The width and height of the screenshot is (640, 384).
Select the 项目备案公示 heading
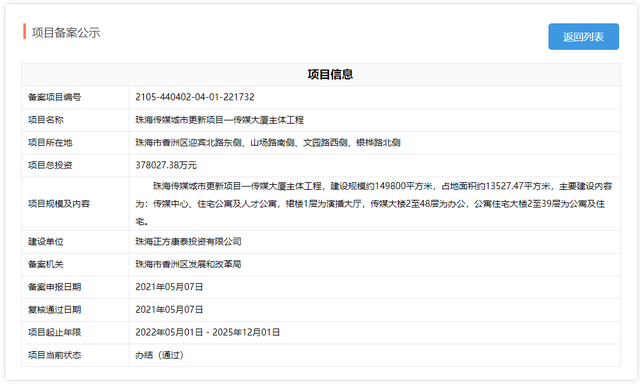[x=66, y=33]
